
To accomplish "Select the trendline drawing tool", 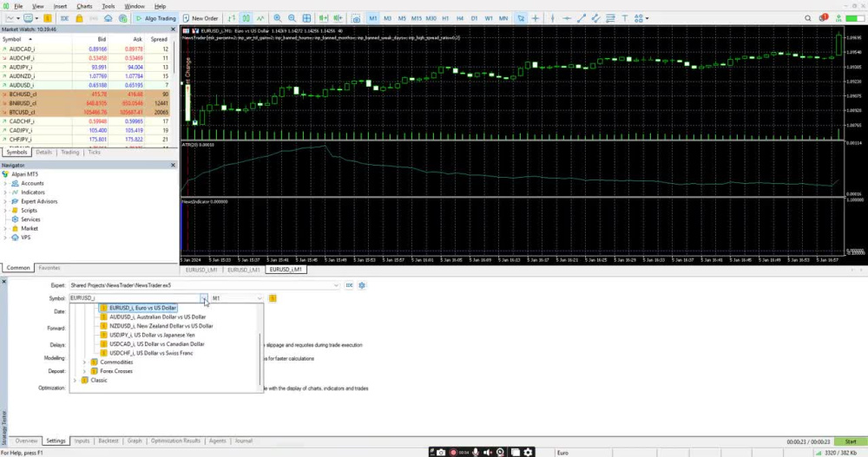I will 582,18.
